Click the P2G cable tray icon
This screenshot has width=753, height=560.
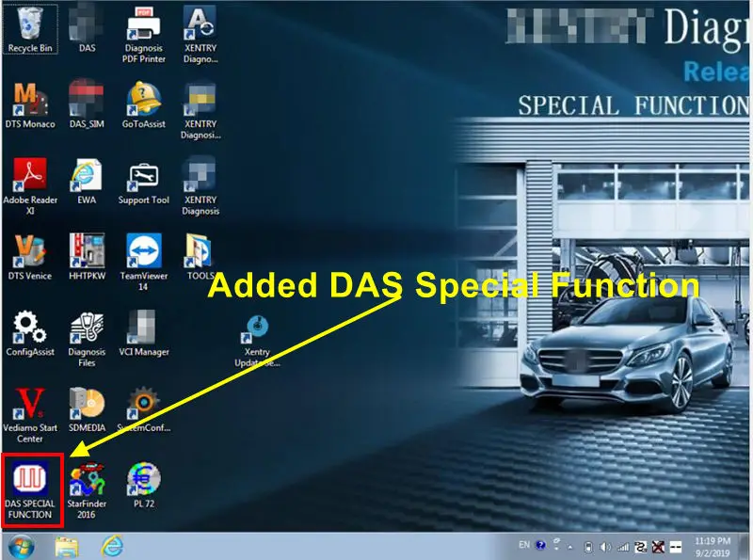pyautogui.click(x=641, y=547)
